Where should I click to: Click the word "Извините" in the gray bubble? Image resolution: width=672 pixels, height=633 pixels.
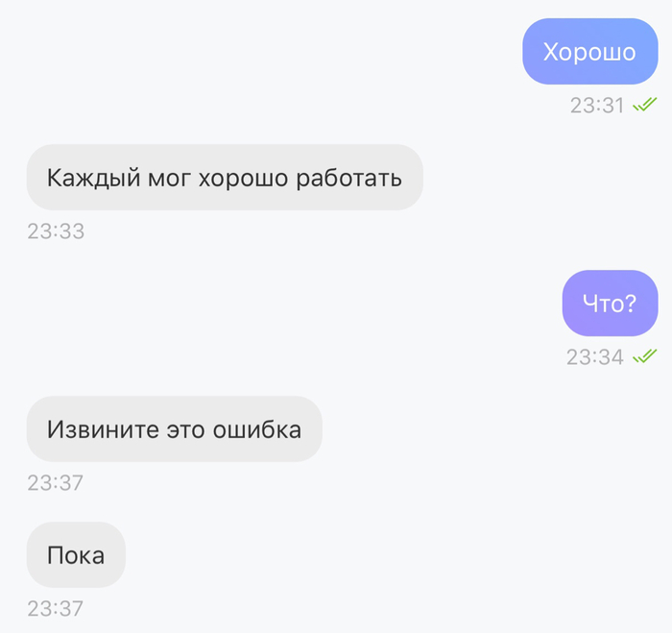tap(103, 429)
